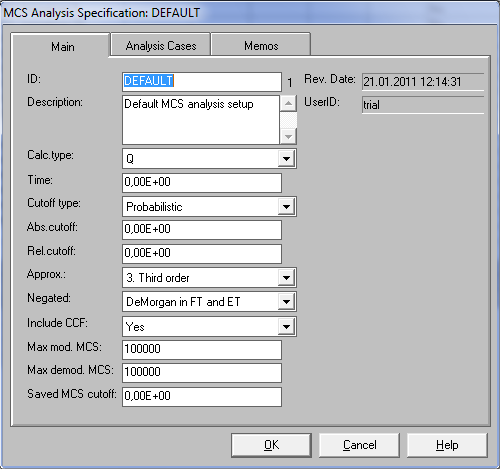Viewport: 500px width, 469px height.
Task: Open the Negated dropdown list
Action: pos(286,302)
